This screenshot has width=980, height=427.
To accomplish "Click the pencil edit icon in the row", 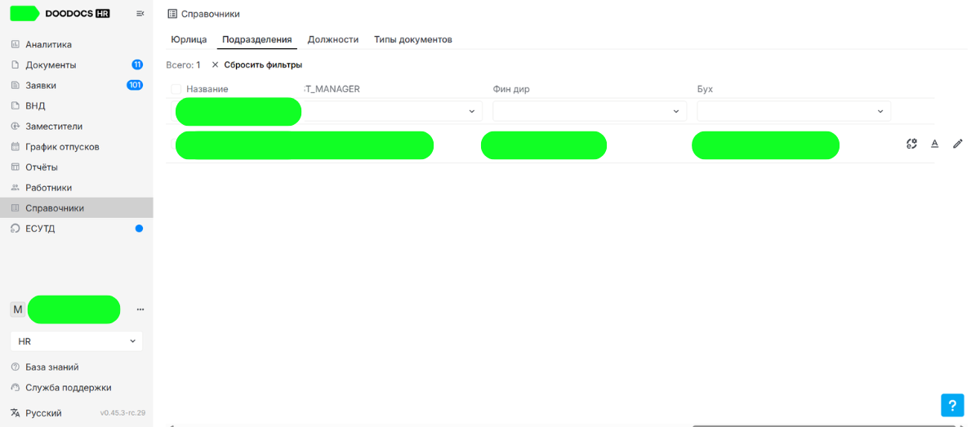I will (x=958, y=144).
